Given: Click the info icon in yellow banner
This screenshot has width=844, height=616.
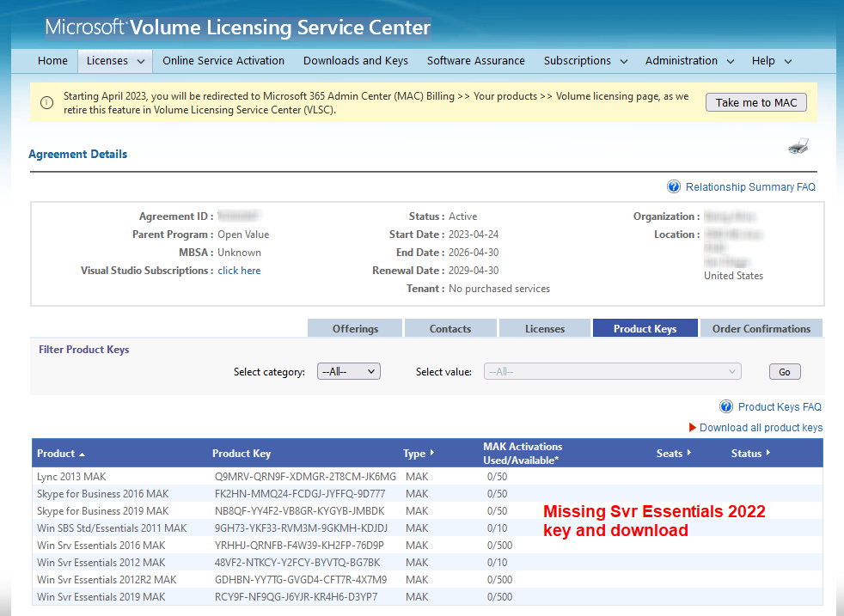Looking at the screenshot, I should click(x=46, y=102).
